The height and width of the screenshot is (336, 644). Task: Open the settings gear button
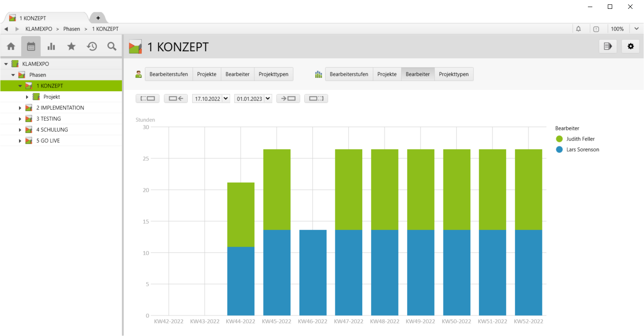pos(630,46)
